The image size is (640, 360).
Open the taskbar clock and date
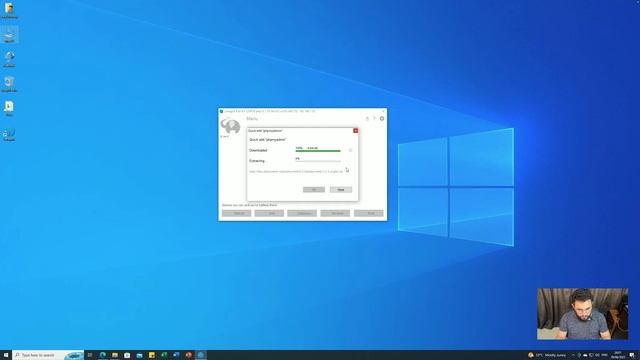(x=618, y=355)
